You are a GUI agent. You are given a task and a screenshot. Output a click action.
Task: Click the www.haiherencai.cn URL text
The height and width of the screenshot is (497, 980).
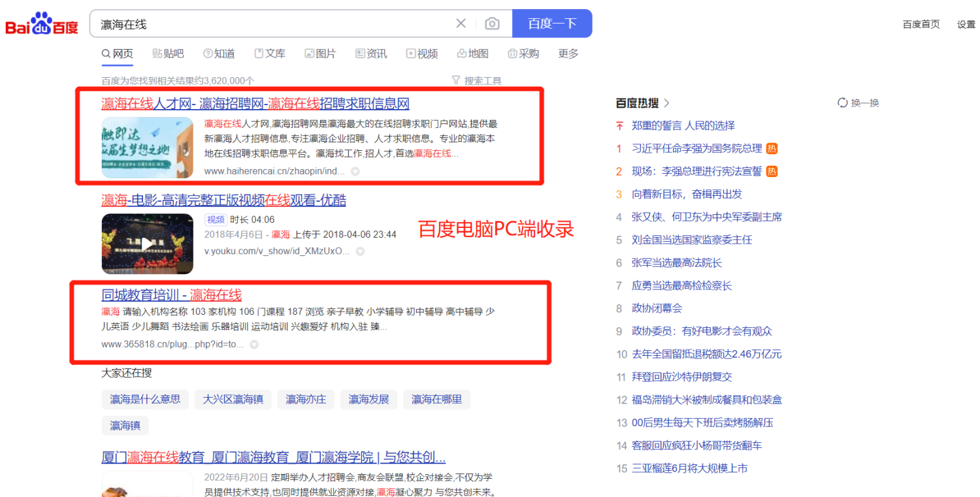274,171
